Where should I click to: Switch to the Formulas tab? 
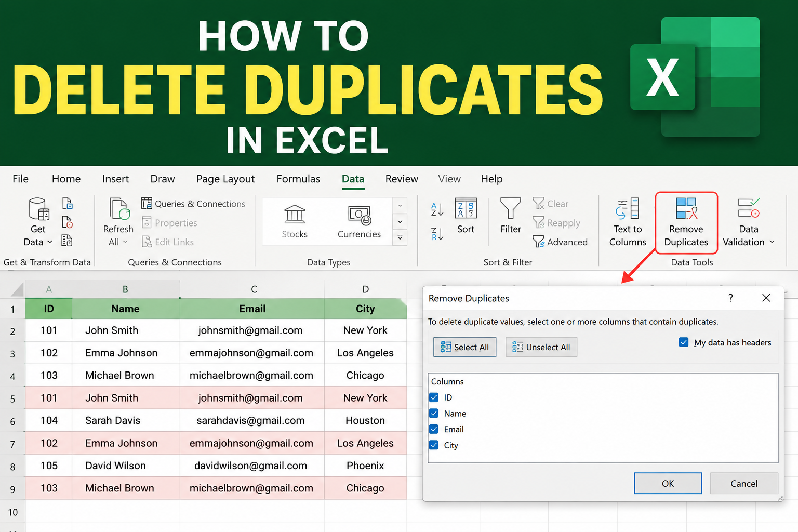pyautogui.click(x=298, y=179)
